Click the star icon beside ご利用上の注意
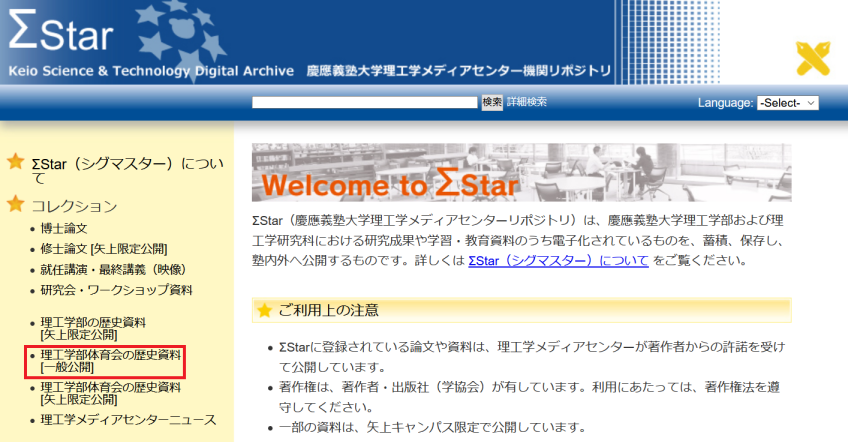Viewport: 848px width, 442px height. coord(264,311)
